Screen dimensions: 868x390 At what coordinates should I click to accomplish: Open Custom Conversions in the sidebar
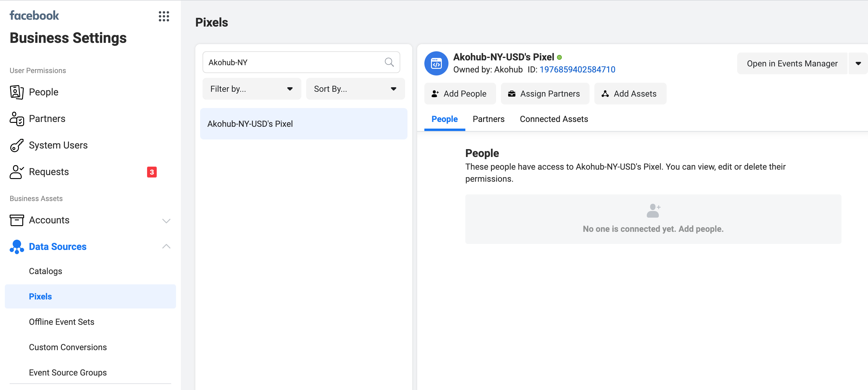68,347
